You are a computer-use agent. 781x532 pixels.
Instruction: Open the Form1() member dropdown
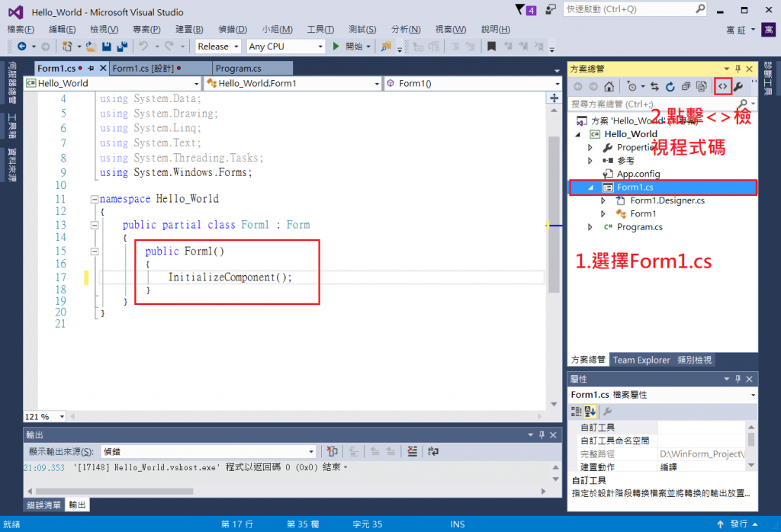click(473, 83)
